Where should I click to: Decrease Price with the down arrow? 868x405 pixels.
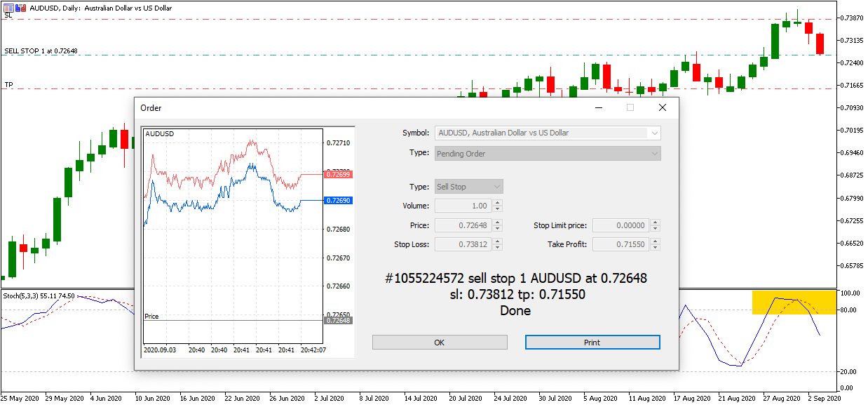(498, 229)
